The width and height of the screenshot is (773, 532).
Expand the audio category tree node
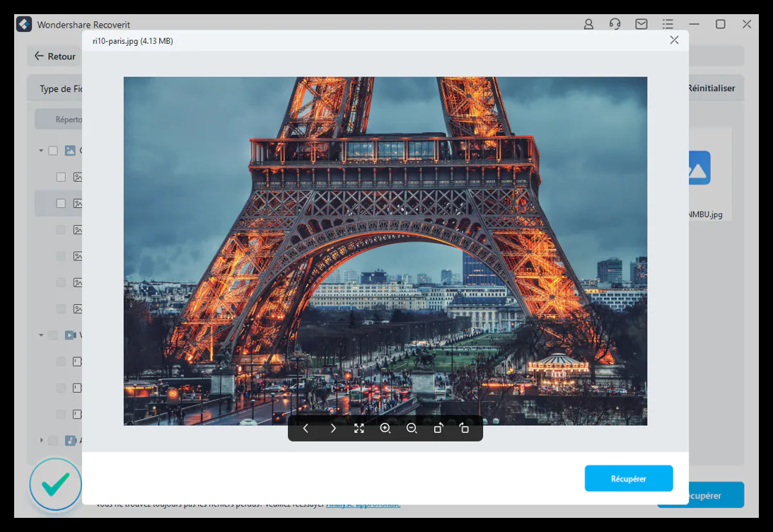coord(41,440)
